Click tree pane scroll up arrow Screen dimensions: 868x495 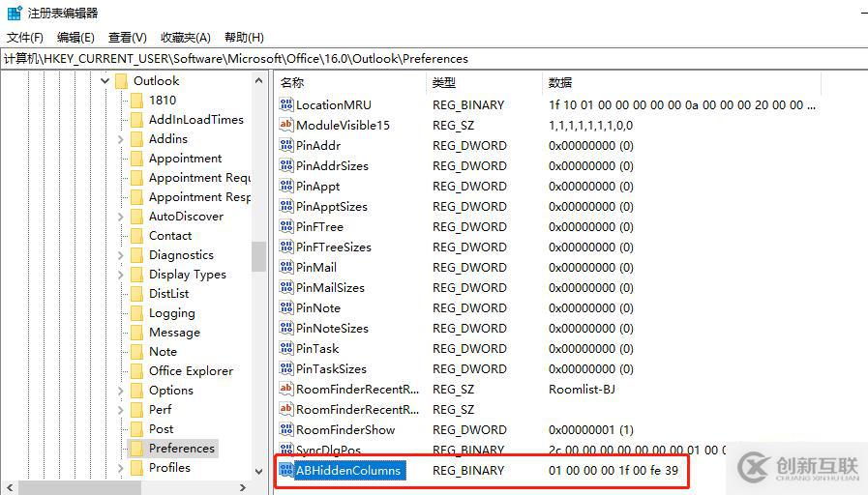coord(258,81)
